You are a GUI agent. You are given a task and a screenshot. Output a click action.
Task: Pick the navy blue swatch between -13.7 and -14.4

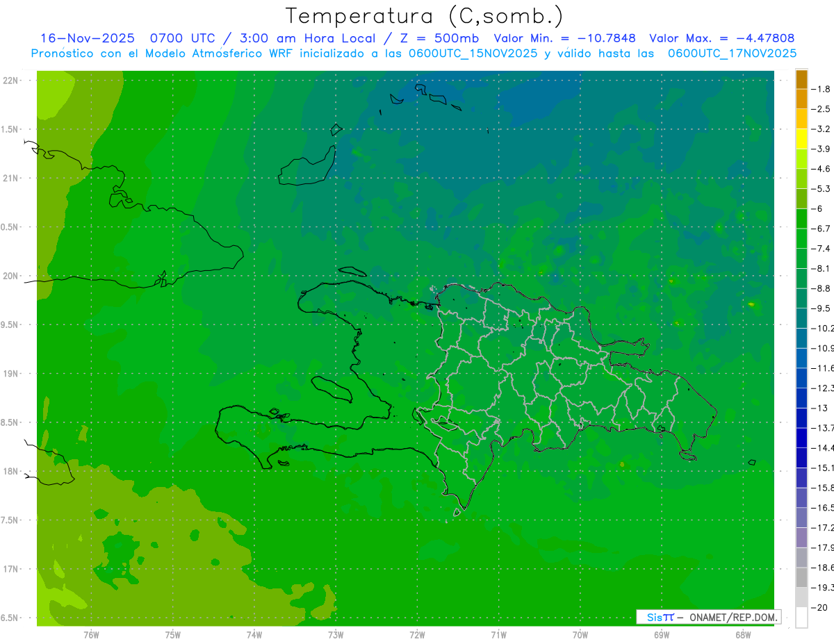pos(801,438)
